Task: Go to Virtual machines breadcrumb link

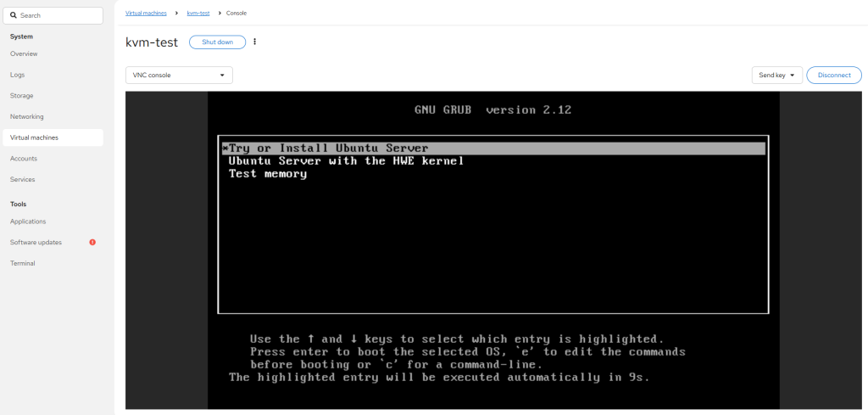Action: click(146, 13)
